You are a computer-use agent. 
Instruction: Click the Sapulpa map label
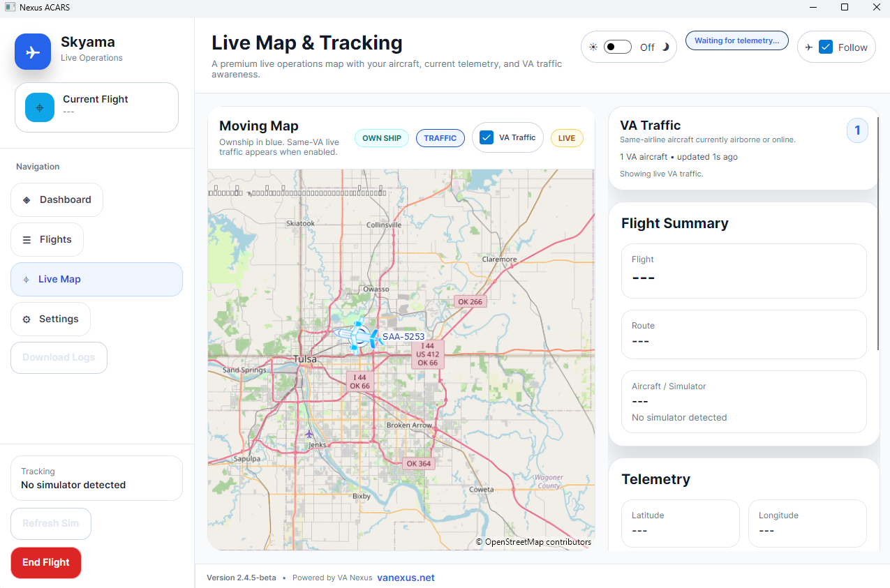pyautogui.click(x=247, y=459)
